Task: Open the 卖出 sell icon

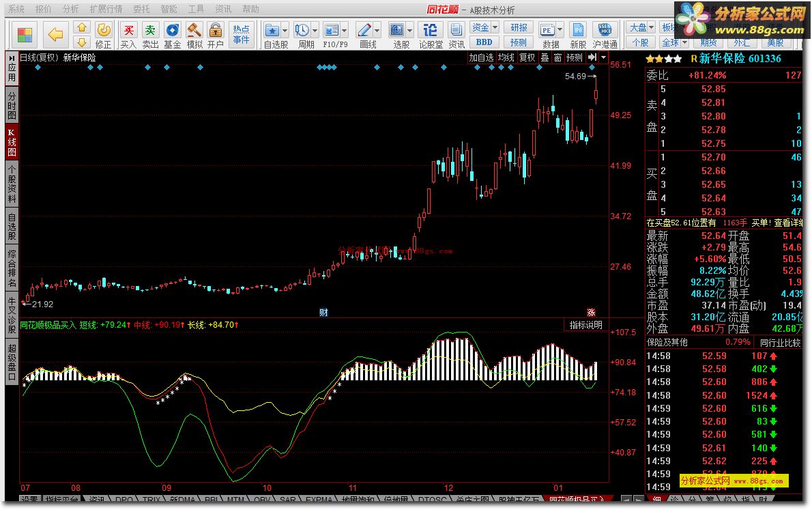Action: pos(150,30)
